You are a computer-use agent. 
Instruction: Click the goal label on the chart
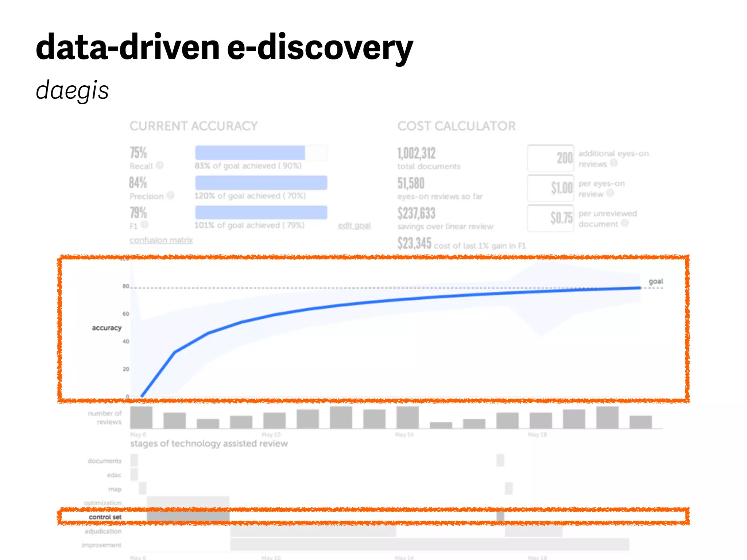pyautogui.click(x=655, y=281)
